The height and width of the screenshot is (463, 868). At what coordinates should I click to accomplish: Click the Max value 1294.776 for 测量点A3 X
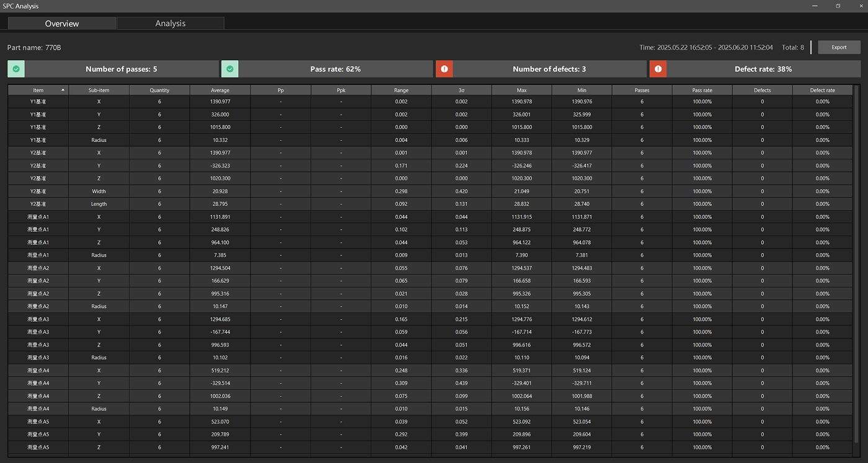click(521, 319)
